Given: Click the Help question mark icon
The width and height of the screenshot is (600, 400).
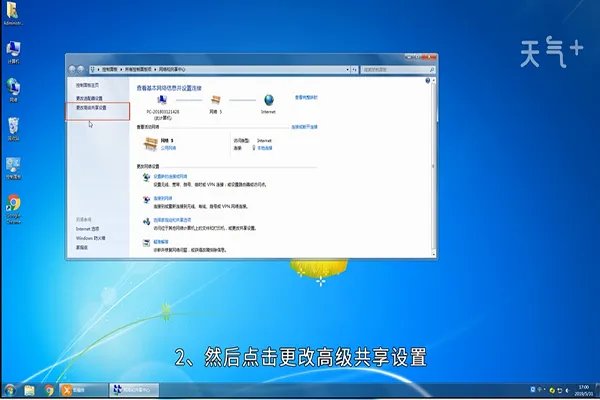Looking at the screenshot, I should pos(428,80).
